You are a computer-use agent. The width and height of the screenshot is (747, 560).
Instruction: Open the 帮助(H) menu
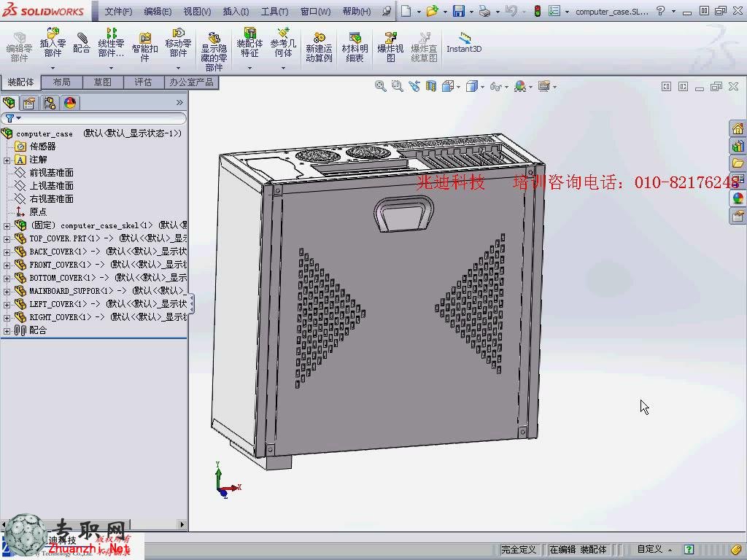[356, 12]
